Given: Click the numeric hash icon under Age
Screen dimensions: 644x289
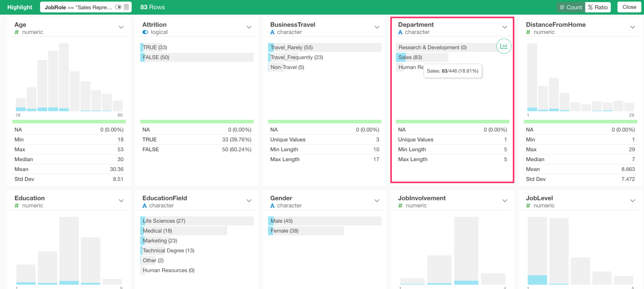Looking at the screenshot, I should pyautogui.click(x=17, y=32).
